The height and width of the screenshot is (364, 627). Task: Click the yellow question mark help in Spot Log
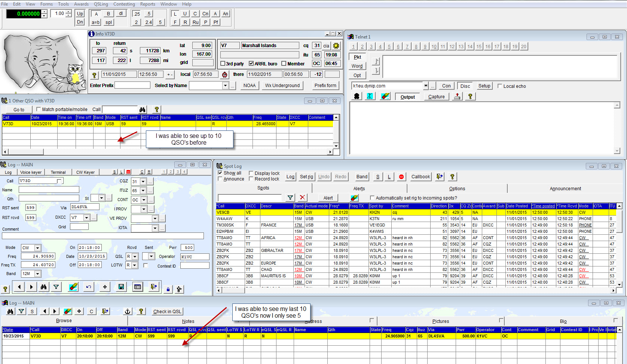pyautogui.click(x=452, y=177)
